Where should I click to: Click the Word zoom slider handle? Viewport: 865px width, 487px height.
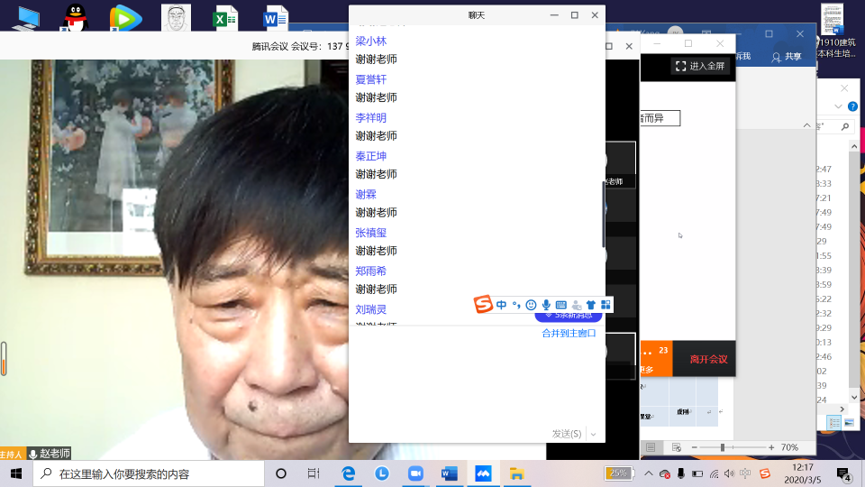point(722,447)
